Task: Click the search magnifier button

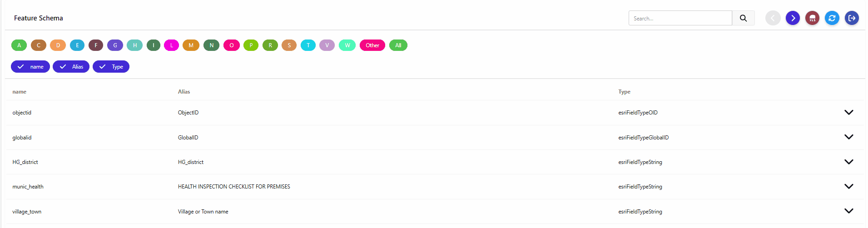Action: (743, 18)
